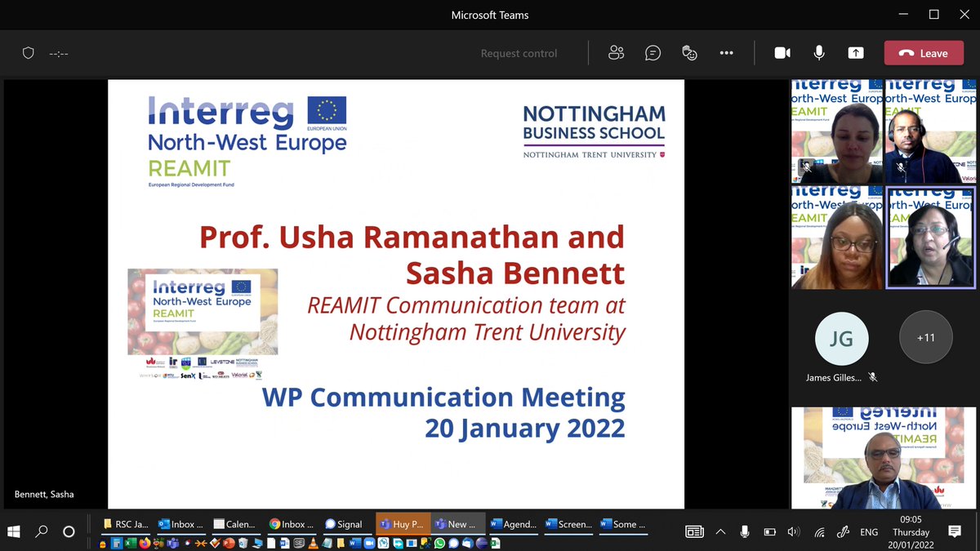This screenshot has width=980, height=551.
Task: Open the clock showing 09:05 Thursday
Action: (x=911, y=531)
